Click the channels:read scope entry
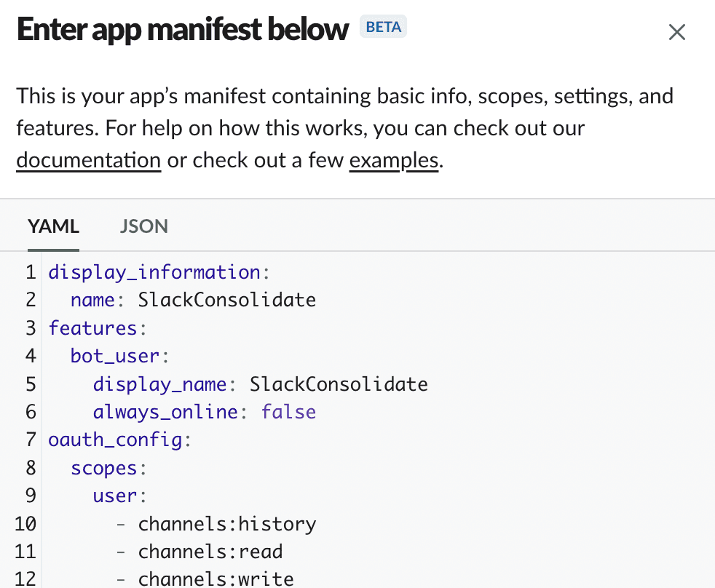 coord(210,552)
